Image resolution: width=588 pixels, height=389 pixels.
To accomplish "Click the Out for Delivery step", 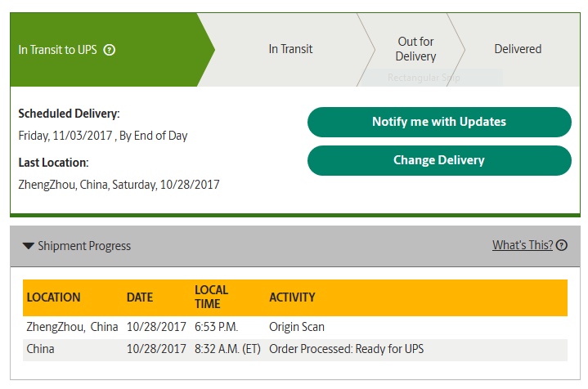I will pyautogui.click(x=415, y=49).
